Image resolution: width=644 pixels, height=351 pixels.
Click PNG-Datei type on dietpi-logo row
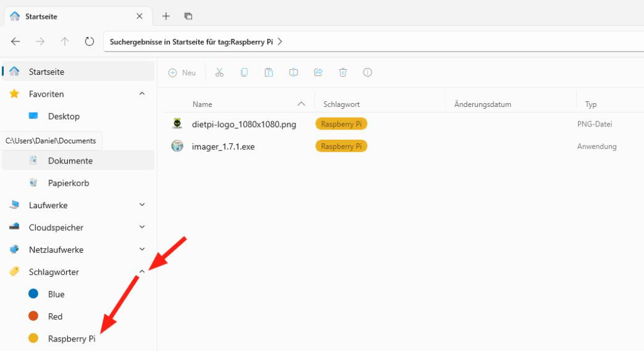[594, 124]
